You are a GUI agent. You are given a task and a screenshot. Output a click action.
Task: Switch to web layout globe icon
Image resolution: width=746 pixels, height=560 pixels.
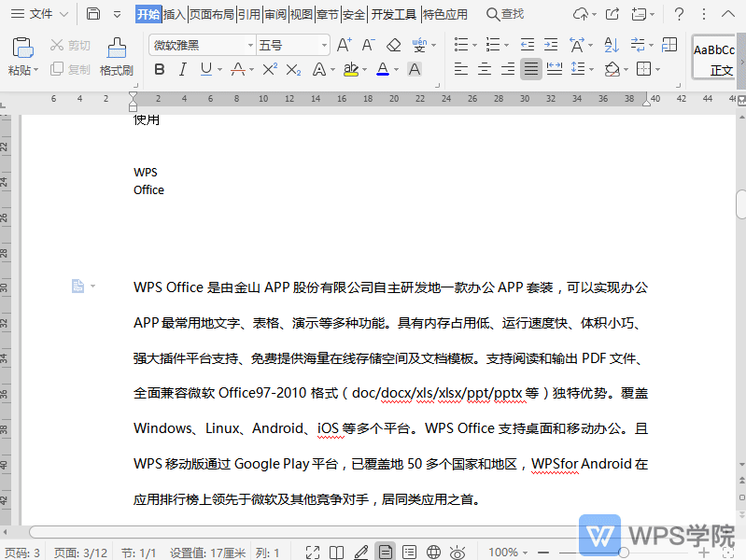pyautogui.click(x=433, y=553)
